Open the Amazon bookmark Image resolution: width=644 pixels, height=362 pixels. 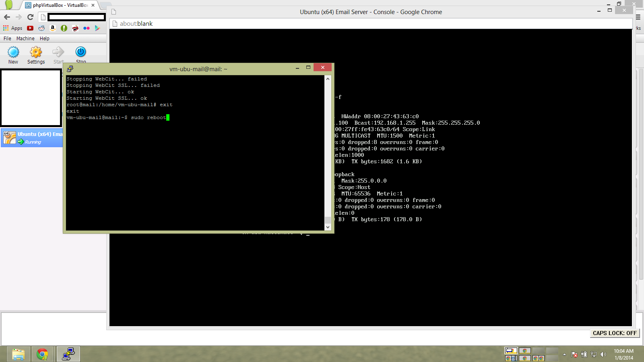[53, 28]
